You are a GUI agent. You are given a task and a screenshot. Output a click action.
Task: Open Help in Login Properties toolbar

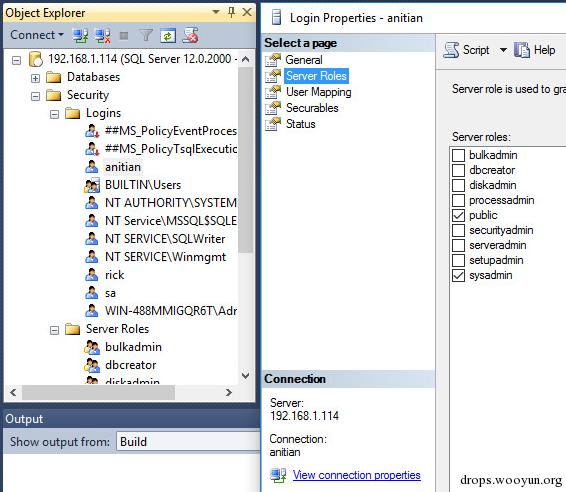click(534, 50)
